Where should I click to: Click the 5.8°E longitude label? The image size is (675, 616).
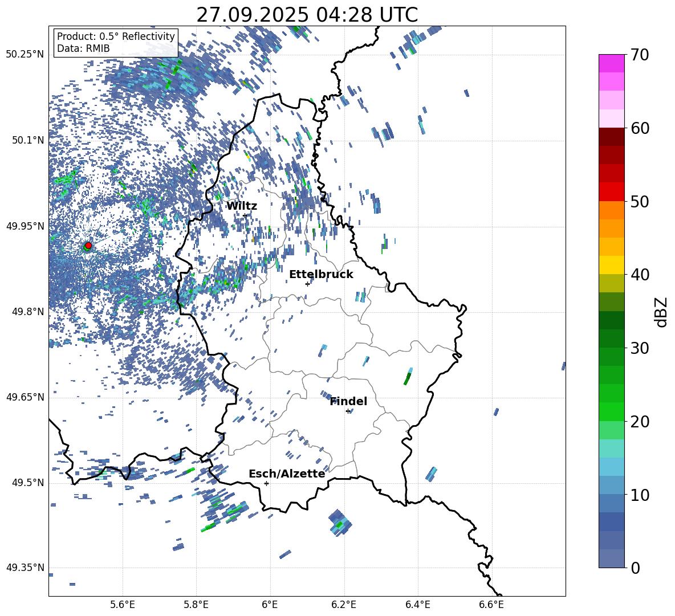coord(196,605)
